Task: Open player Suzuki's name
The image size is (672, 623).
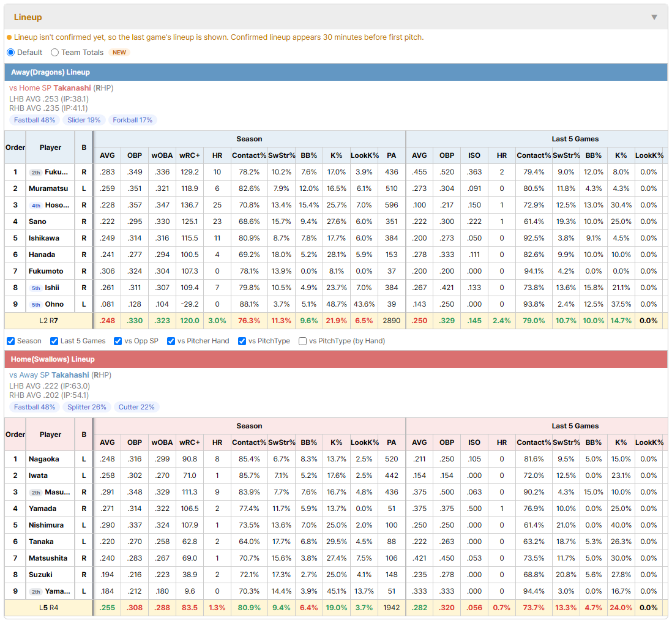Action: pyautogui.click(x=41, y=575)
